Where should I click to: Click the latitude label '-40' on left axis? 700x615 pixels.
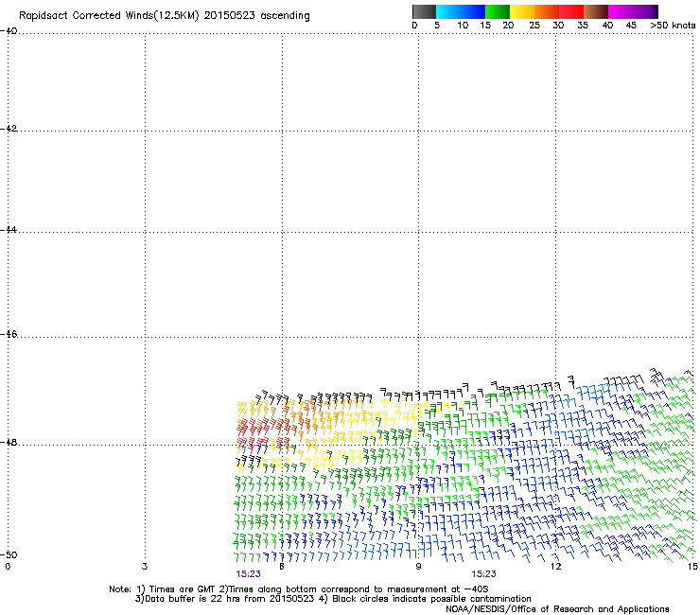coord(9,31)
